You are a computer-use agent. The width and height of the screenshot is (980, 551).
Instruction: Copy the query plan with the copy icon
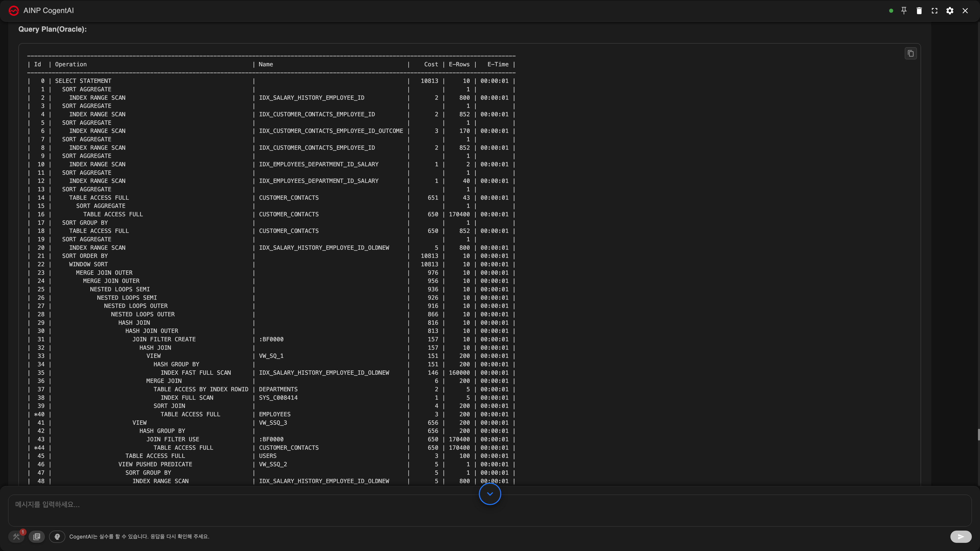[910, 54]
